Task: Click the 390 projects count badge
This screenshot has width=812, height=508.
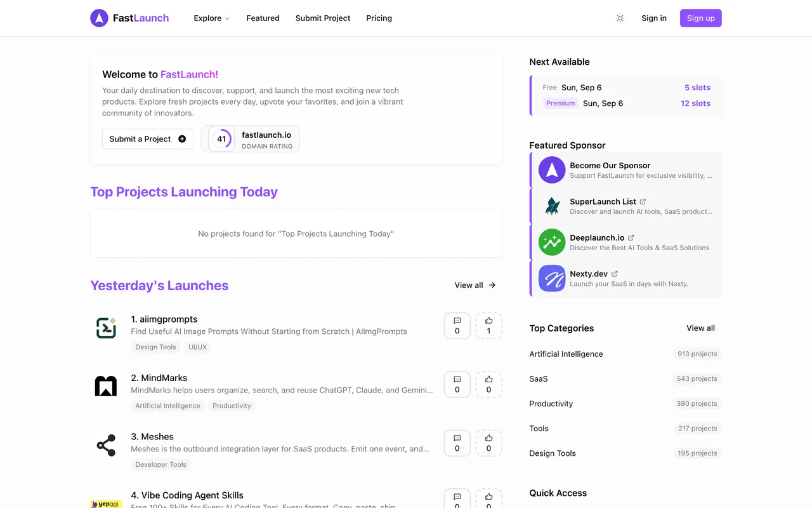Action: click(697, 404)
